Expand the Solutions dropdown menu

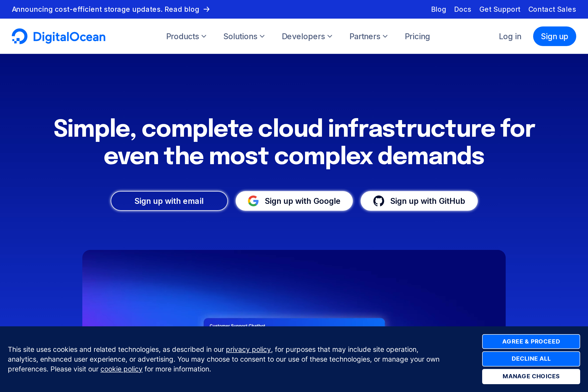click(x=244, y=36)
